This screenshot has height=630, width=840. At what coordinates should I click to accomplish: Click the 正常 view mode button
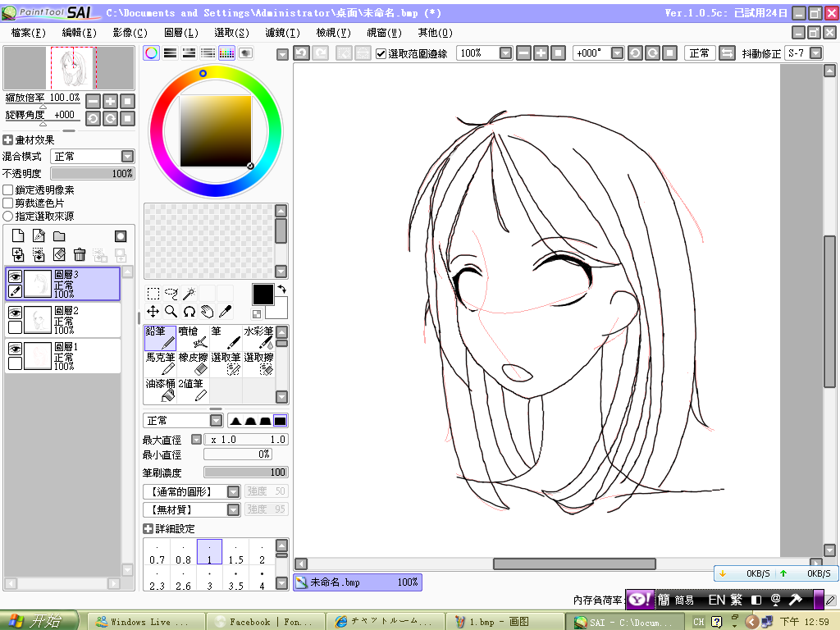[x=699, y=53]
